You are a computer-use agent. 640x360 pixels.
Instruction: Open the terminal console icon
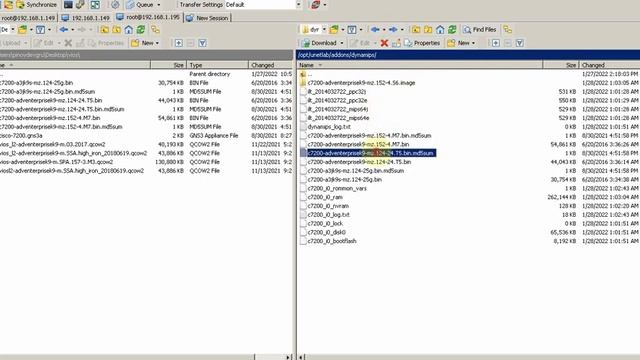68,5
